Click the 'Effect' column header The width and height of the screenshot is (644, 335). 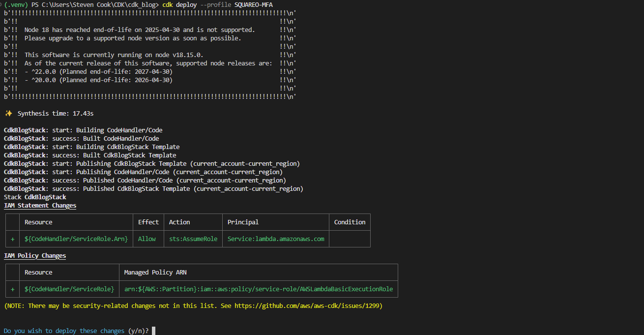point(148,222)
